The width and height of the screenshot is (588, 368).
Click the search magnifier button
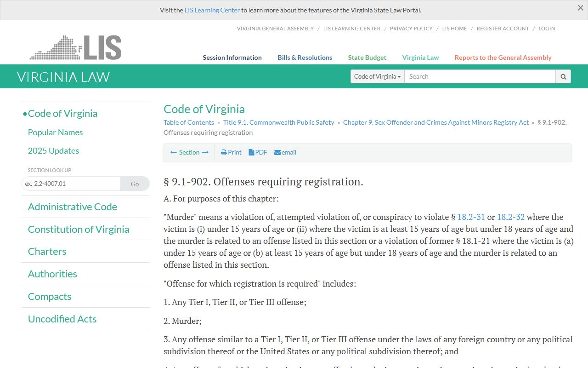pyautogui.click(x=563, y=76)
